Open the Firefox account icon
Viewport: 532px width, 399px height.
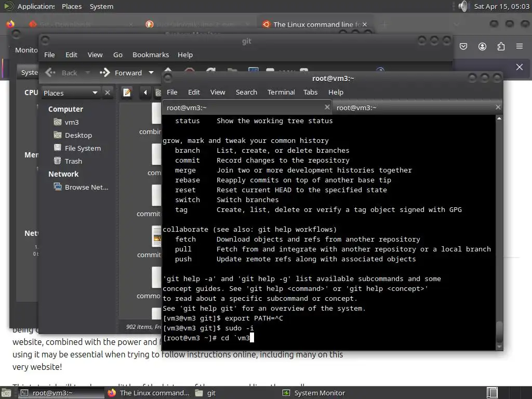tap(482, 46)
